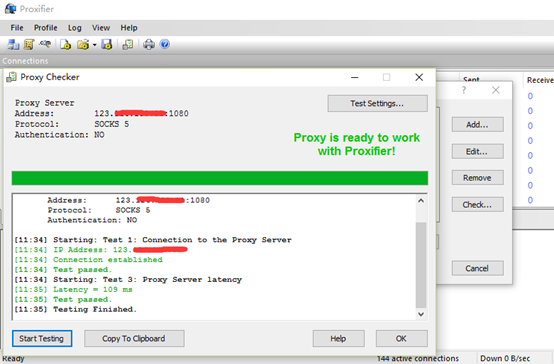Click 'Down 0 B/sec' status entry
The width and height of the screenshot is (554, 364).
pyautogui.click(x=505, y=358)
